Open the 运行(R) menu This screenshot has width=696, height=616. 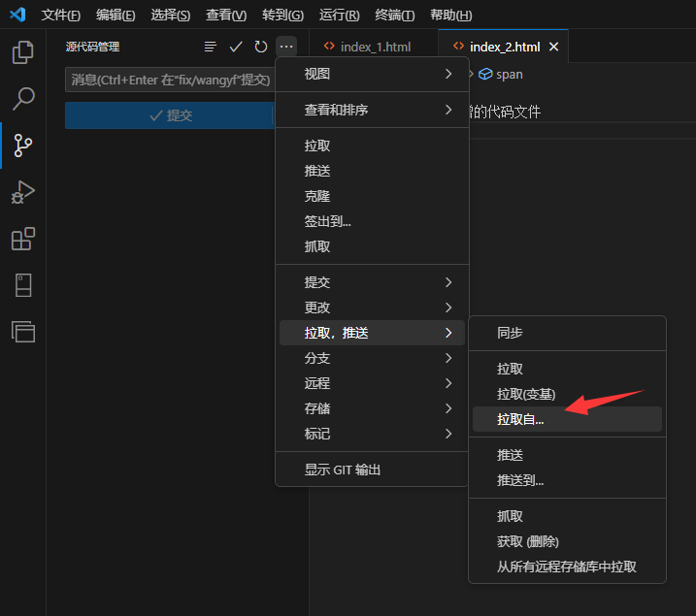point(339,16)
